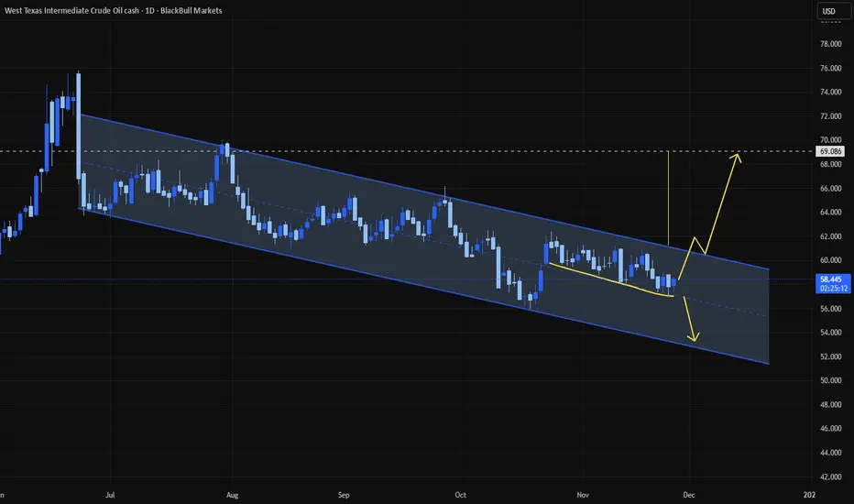Click the countdown timer 02:25:12
Screen dimensions: 854x504
833,289
